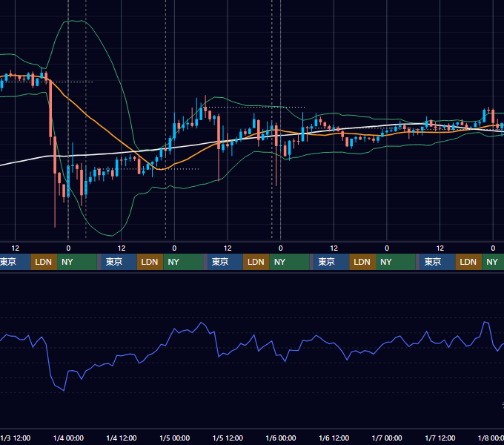Select the 東京 session block at 1/7 12:00
The image size is (504, 445).
pyautogui.click(x=438, y=262)
